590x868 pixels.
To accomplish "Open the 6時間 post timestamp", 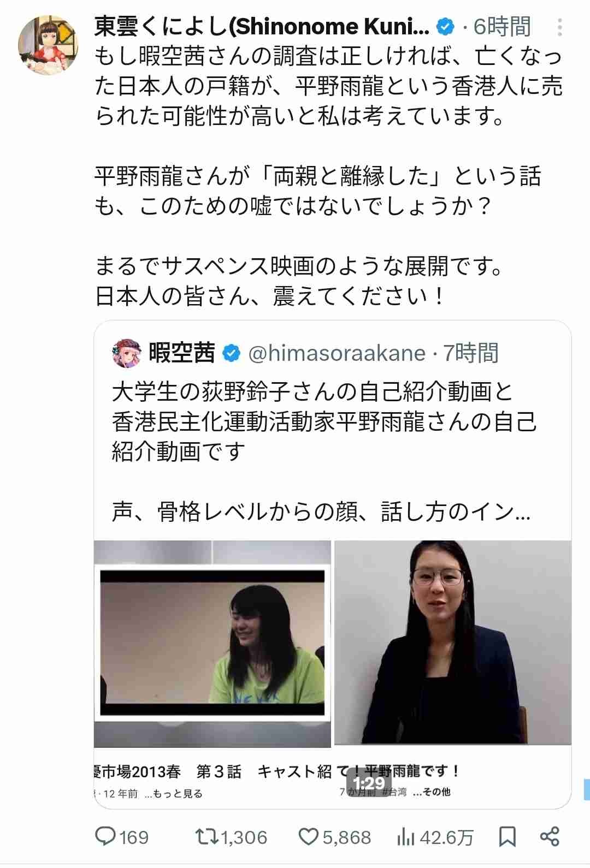I will 501,26.
